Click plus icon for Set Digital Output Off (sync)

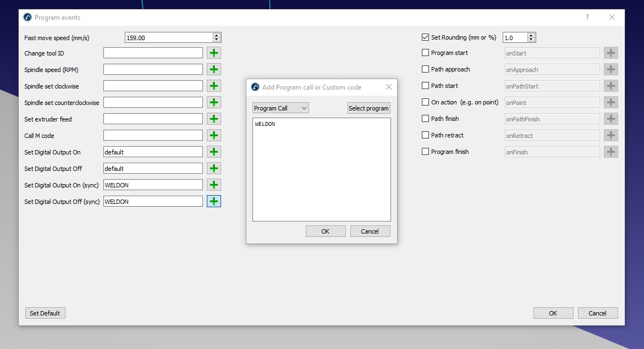click(x=213, y=201)
